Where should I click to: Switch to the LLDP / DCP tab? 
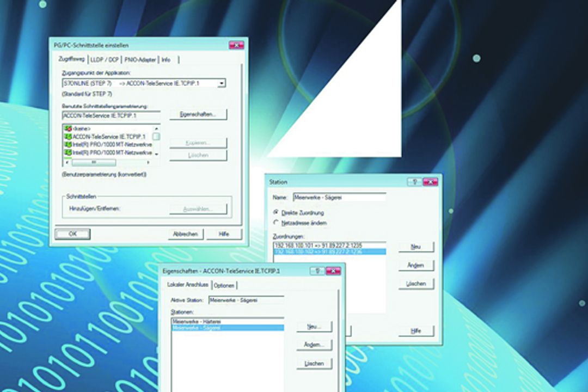[104, 60]
